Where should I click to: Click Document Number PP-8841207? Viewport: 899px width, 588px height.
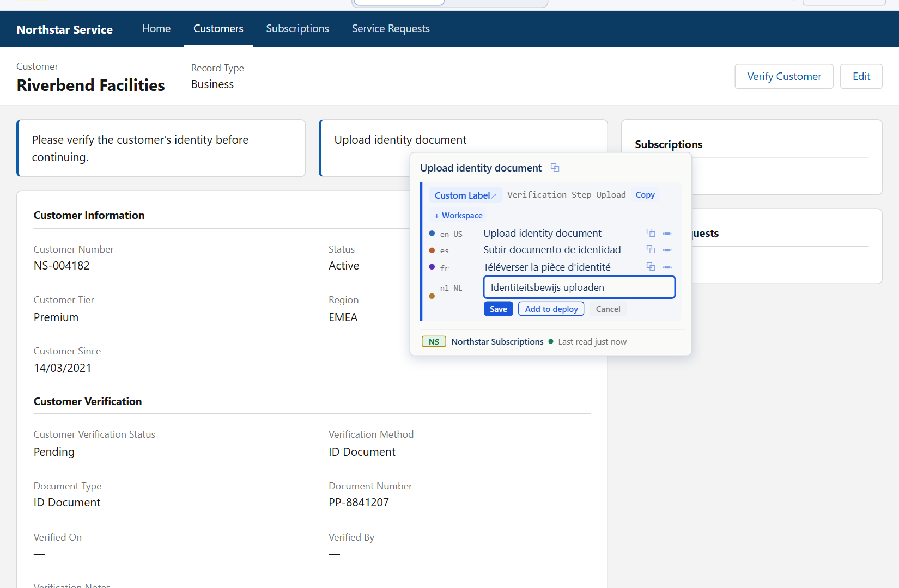pyautogui.click(x=359, y=502)
